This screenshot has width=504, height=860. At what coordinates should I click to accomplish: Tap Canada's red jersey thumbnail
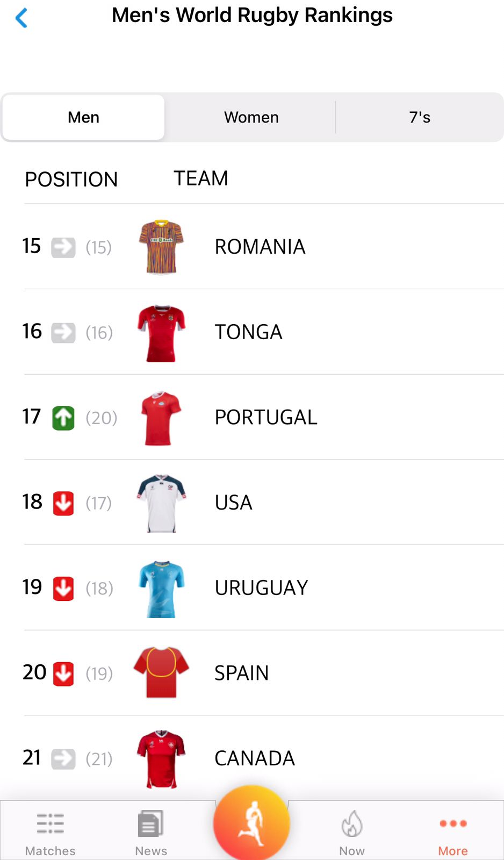pos(161,758)
